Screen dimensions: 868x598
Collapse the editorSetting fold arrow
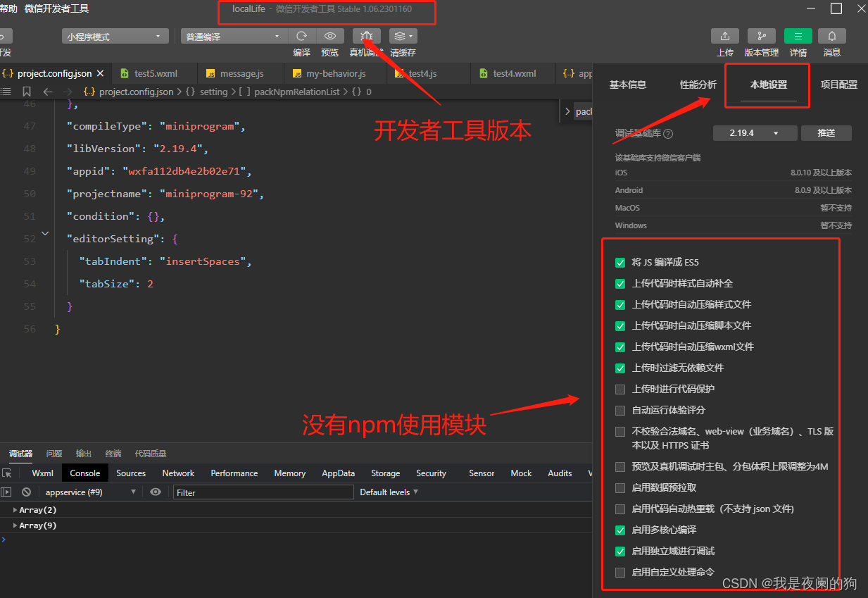tap(45, 232)
